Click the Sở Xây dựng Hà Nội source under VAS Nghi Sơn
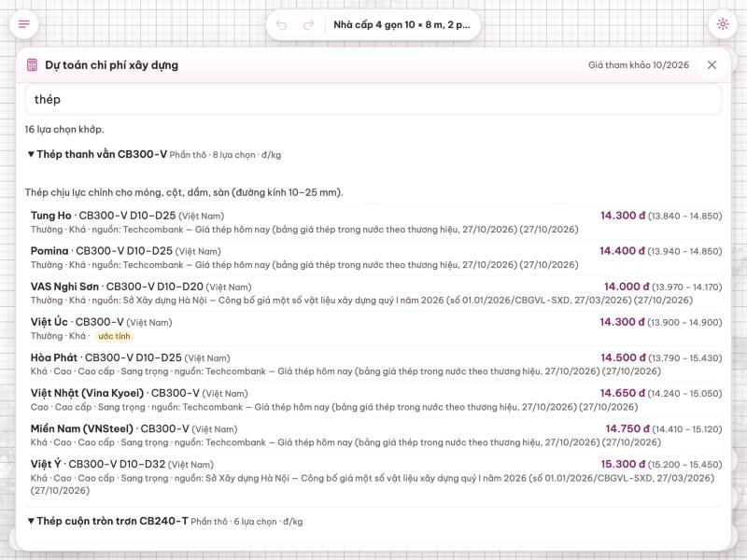 tap(407, 301)
